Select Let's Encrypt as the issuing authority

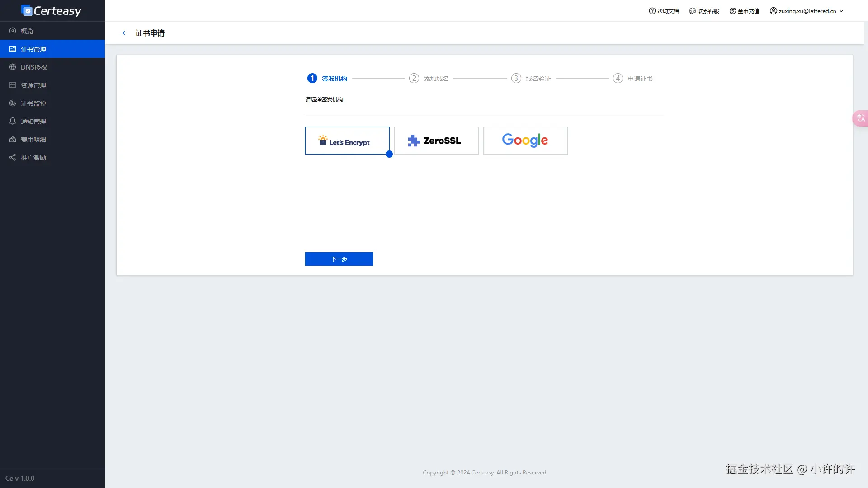click(x=347, y=141)
